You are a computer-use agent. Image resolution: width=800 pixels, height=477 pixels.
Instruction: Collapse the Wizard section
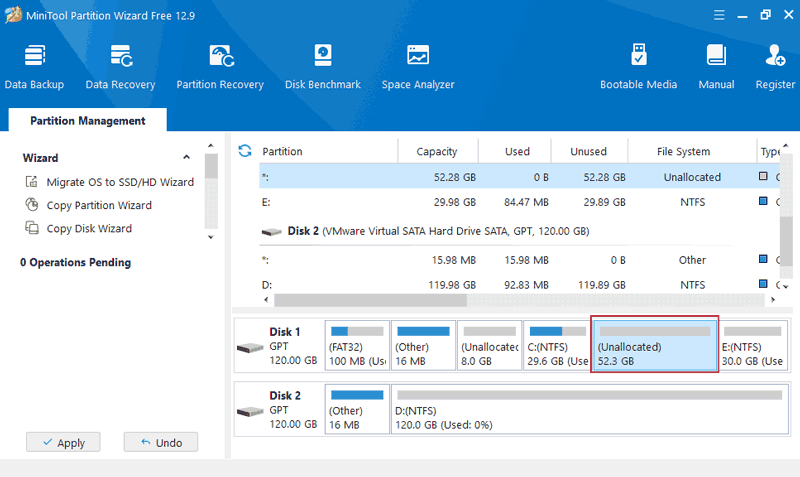point(186,158)
